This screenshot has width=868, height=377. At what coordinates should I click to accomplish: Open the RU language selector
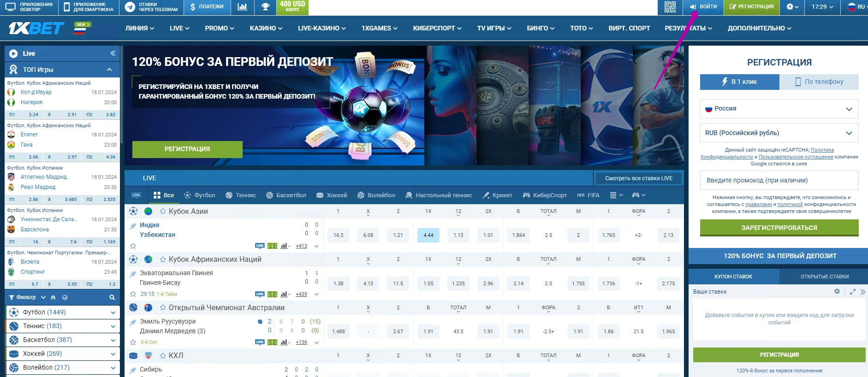[856, 7]
